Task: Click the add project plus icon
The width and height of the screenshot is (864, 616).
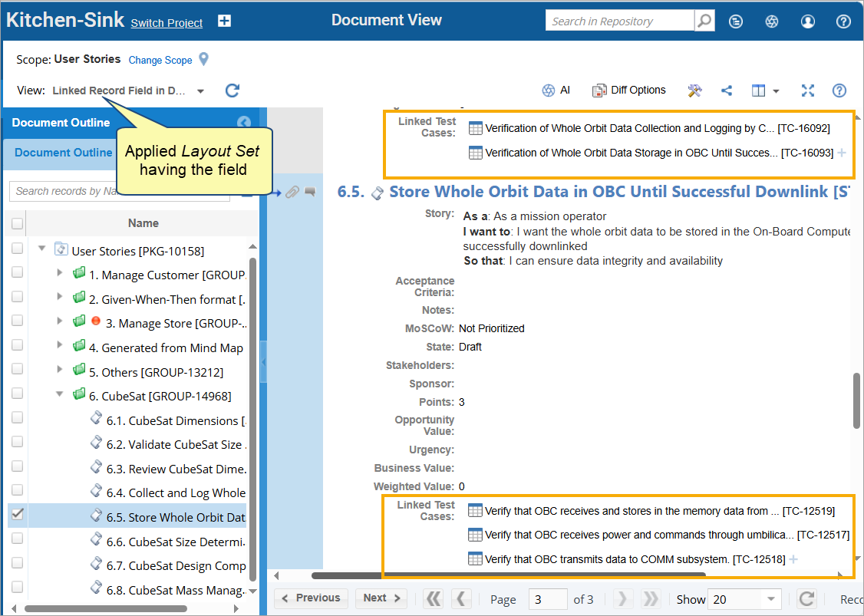Action: point(224,21)
